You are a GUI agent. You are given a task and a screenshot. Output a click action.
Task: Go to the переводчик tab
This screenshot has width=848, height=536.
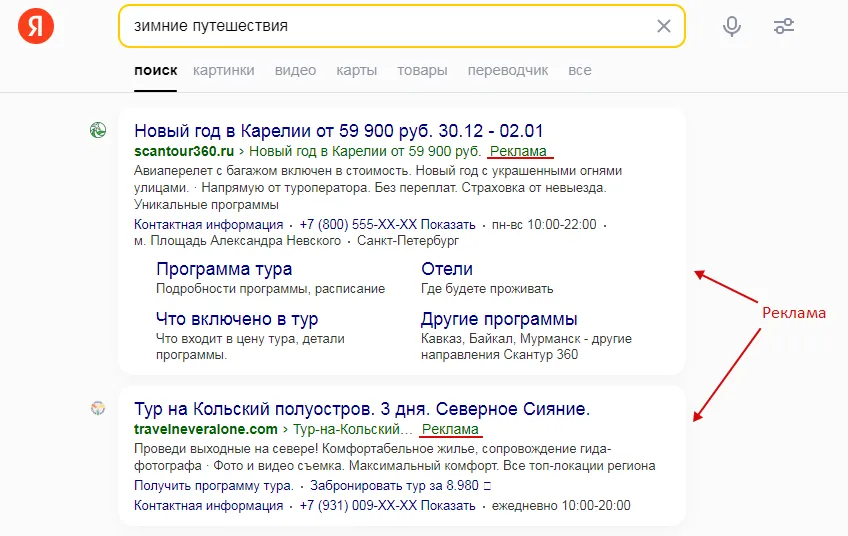(508, 70)
